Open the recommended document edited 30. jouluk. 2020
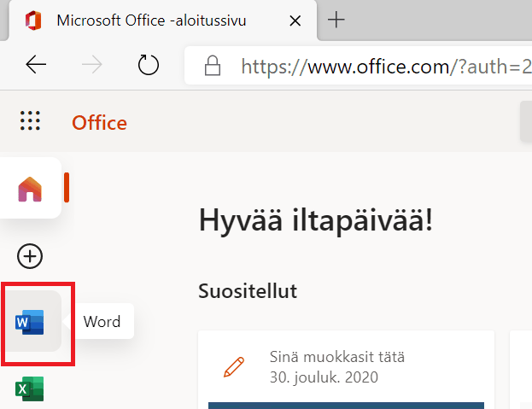This screenshot has width=532, height=409. (346, 370)
